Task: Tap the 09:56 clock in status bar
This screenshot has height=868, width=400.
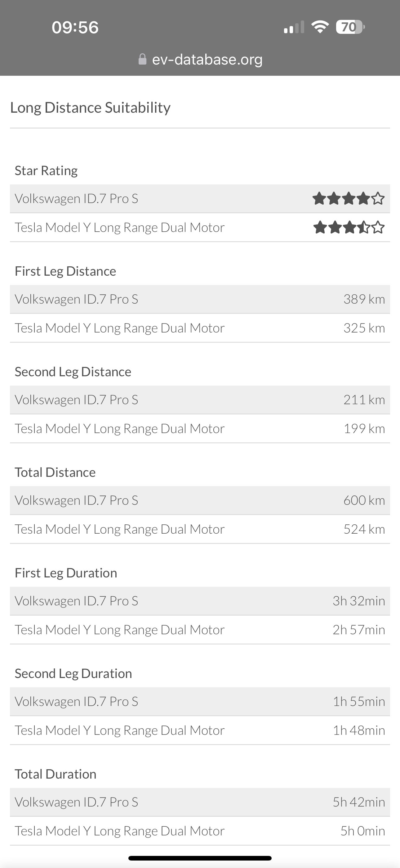Action: (x=75, y=27)
